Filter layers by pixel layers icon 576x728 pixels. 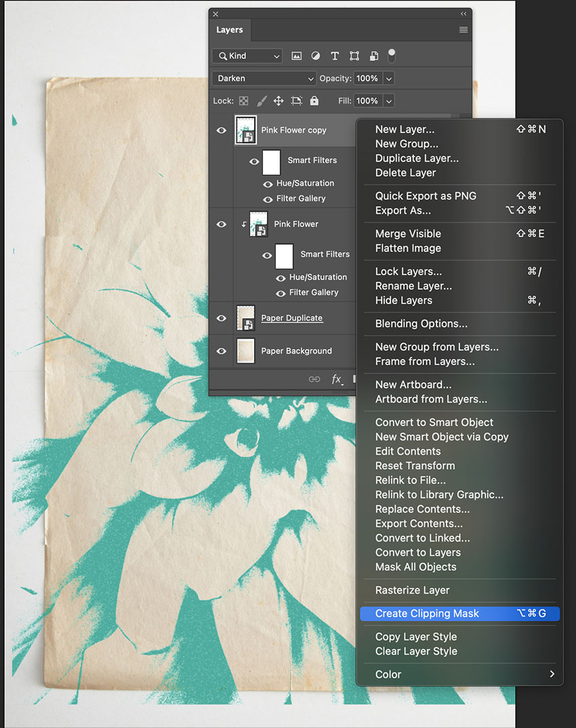(296, 56)
